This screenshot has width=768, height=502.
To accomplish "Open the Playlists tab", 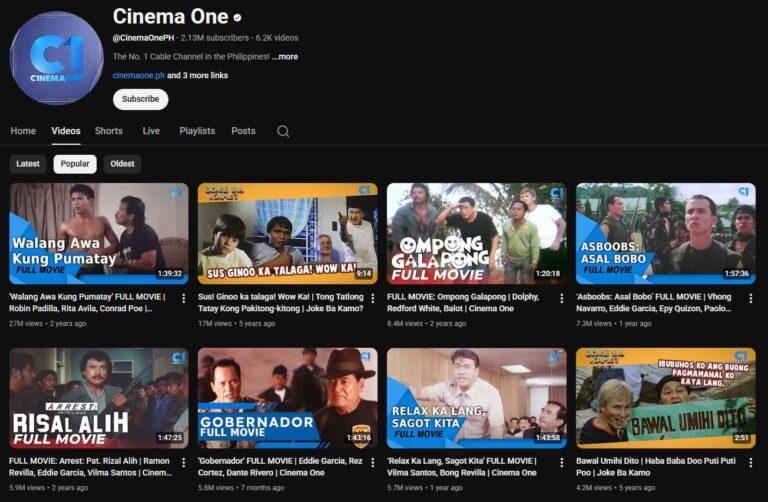I will coord(197,131).
